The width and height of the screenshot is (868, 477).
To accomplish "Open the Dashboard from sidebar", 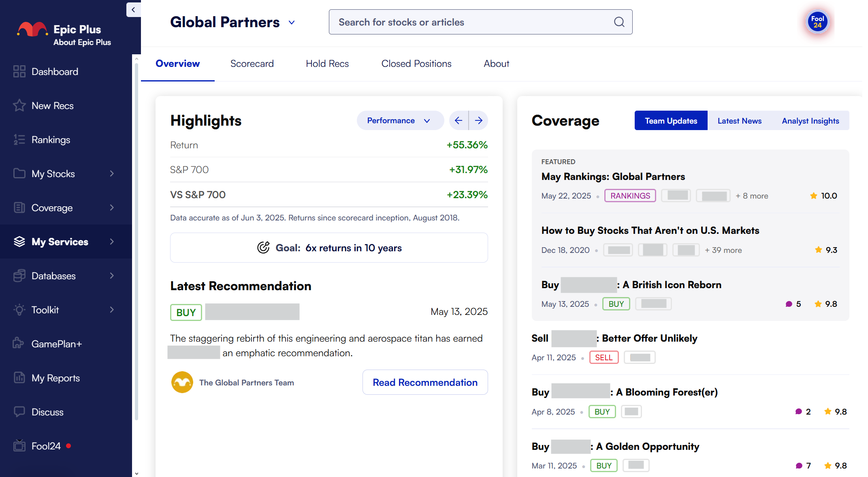I will click(x=19, y=71).
